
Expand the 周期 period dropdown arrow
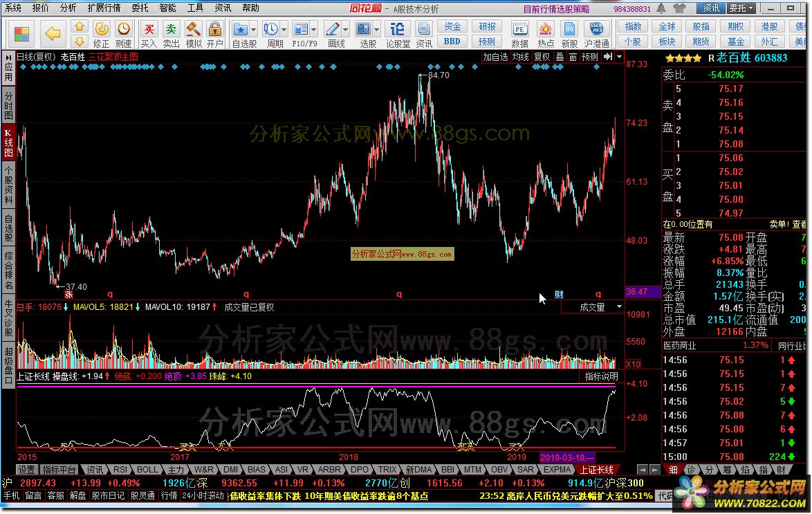tap(284, 30)
